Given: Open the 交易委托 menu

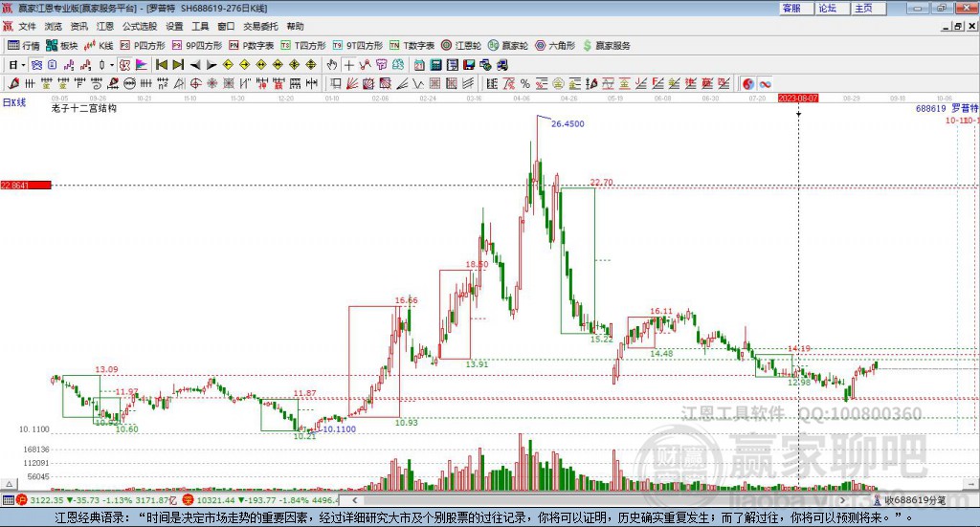Looking at the screenshot, I should (260, 26).
